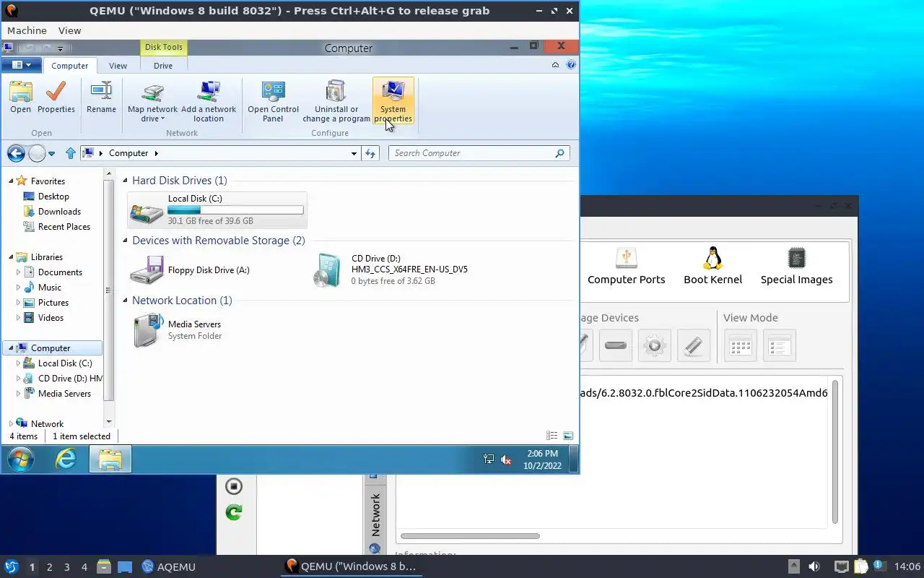This screenshot has width=924, height=578.
Task: Click the Explorer ribbon help icon
Action: (x=571, y=64)
